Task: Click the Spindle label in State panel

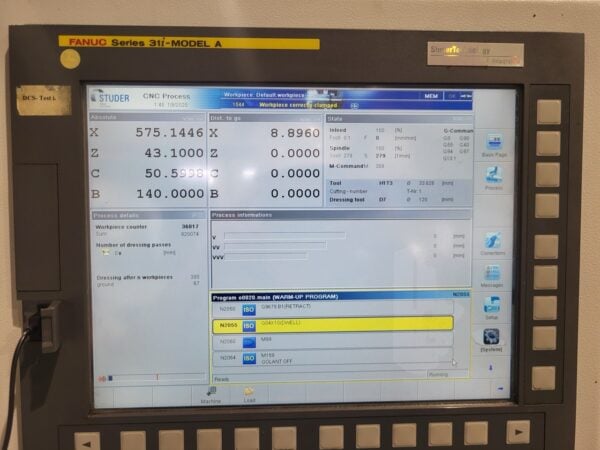Action: click(339, 148)
